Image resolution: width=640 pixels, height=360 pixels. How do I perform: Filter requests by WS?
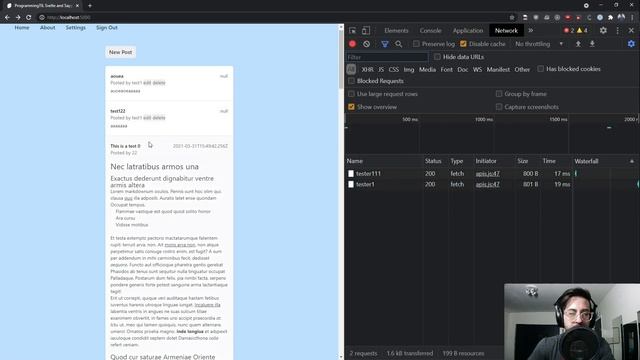477,69
